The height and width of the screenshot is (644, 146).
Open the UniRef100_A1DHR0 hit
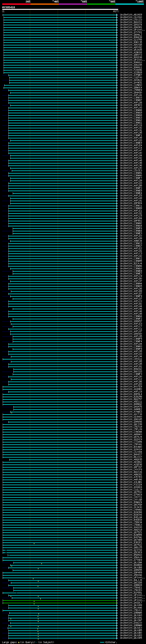point(131,389)
